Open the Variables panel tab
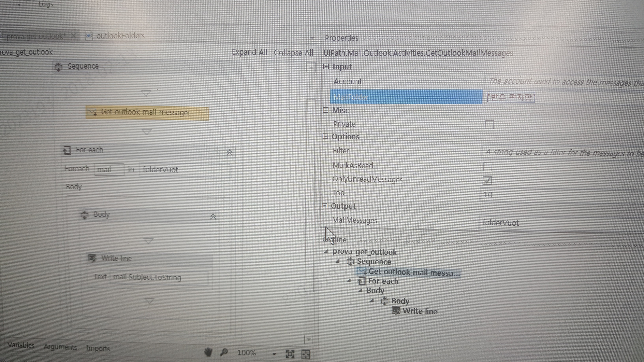 [x=21, y=345]
